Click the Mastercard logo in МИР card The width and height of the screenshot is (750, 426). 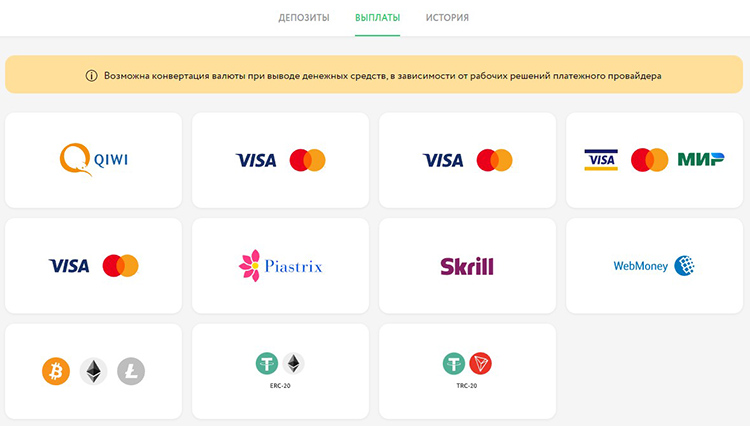coord(650,160)
